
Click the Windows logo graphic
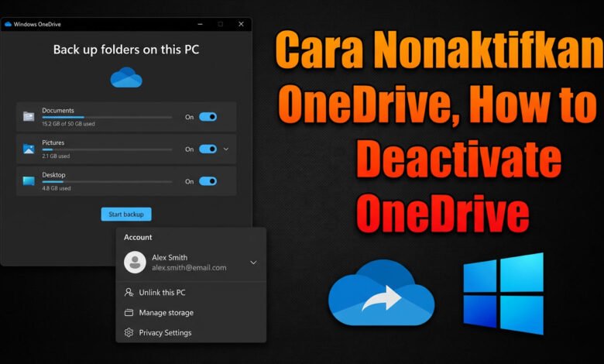[x=503, y=294]
